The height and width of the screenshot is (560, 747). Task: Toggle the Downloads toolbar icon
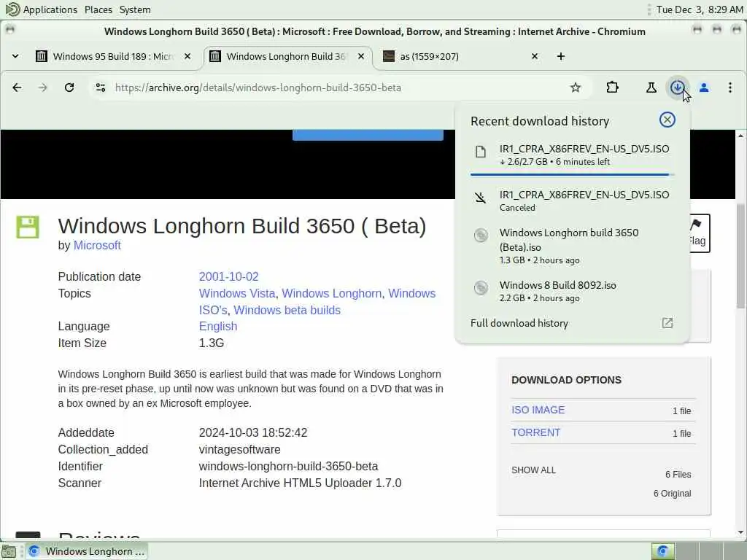678,87
